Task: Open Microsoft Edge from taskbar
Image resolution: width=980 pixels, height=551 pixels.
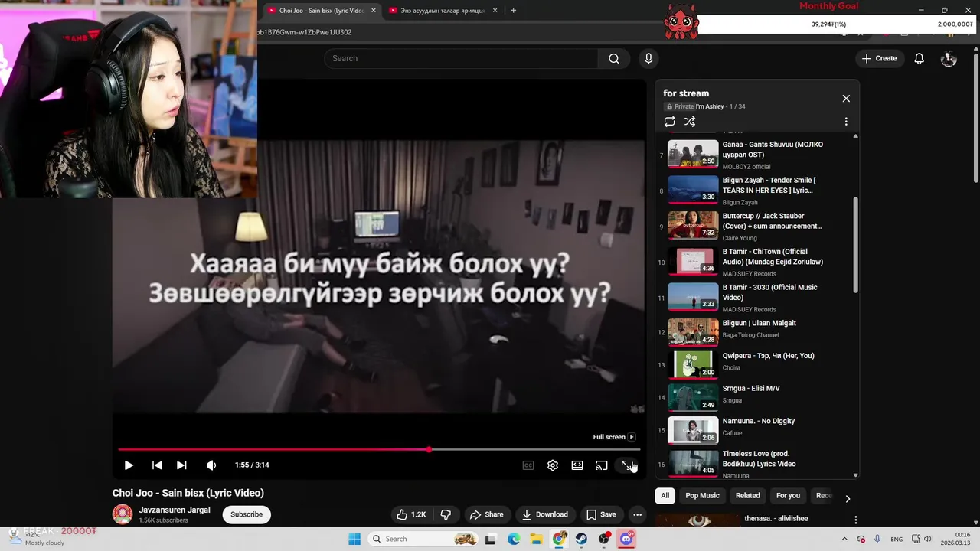Action: pos(514,539)
